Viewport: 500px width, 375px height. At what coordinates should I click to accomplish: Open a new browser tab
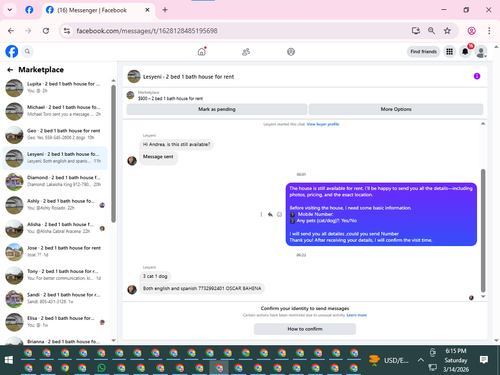coord(165,10)
